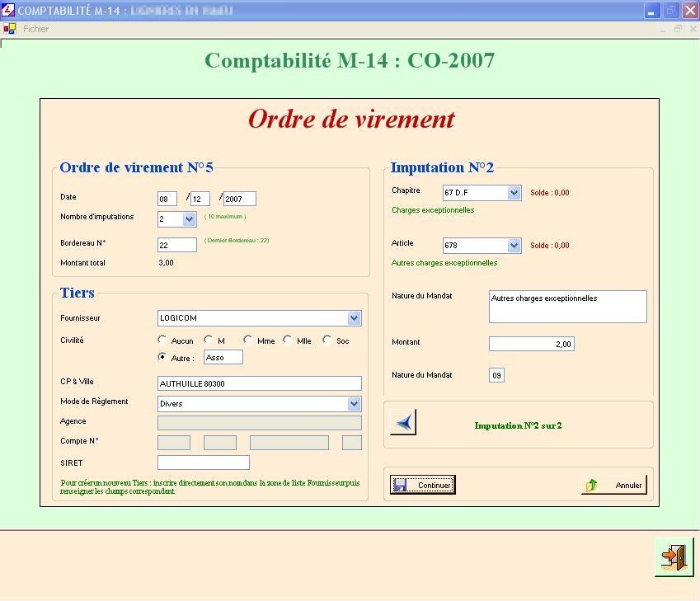This screenshot has height=601, width=700.
Task: Click the Annuler button
Action: 614,486
